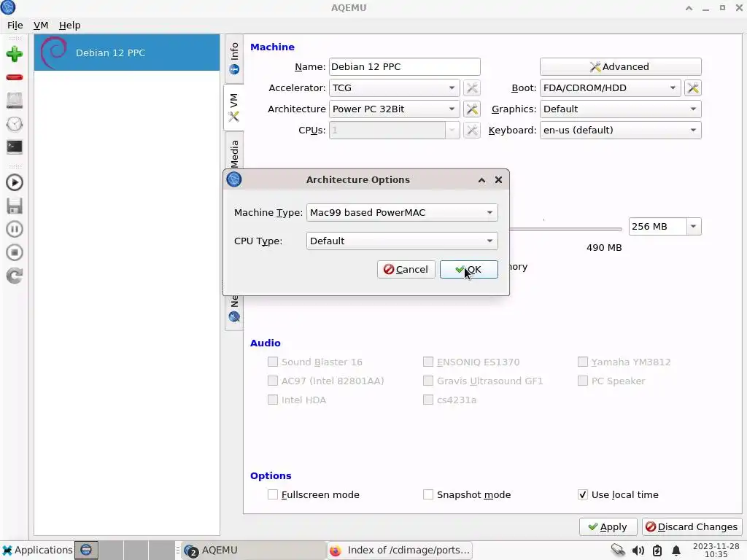This screenshot has width=747, height=560.
Task: Click the VM Name input field
Action: [404, 66]
